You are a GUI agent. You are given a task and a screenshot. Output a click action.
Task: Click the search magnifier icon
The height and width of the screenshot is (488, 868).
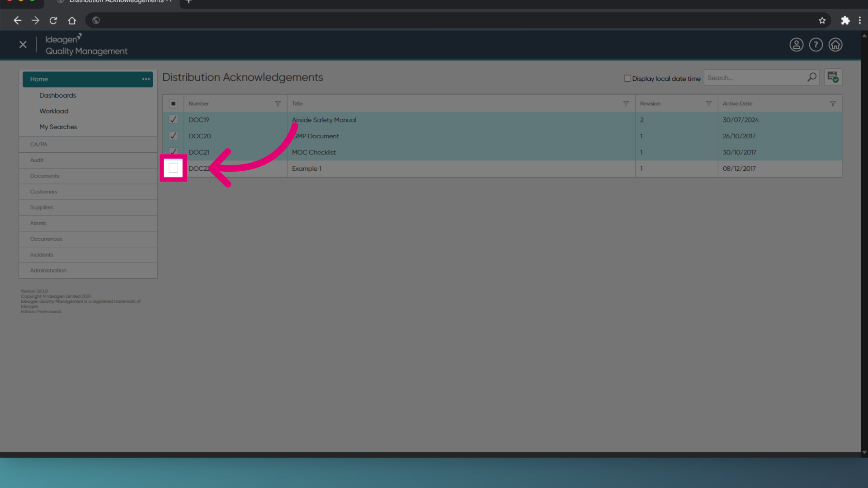point(812,77)
